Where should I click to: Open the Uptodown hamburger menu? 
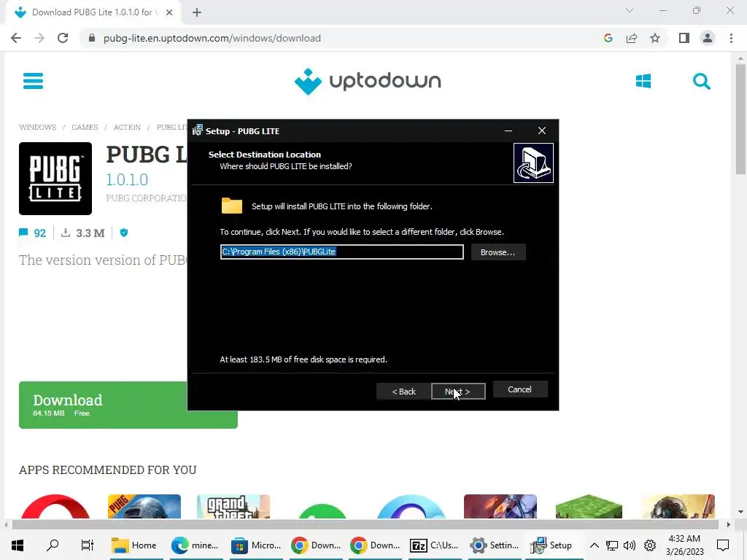[x=33, y=81]
